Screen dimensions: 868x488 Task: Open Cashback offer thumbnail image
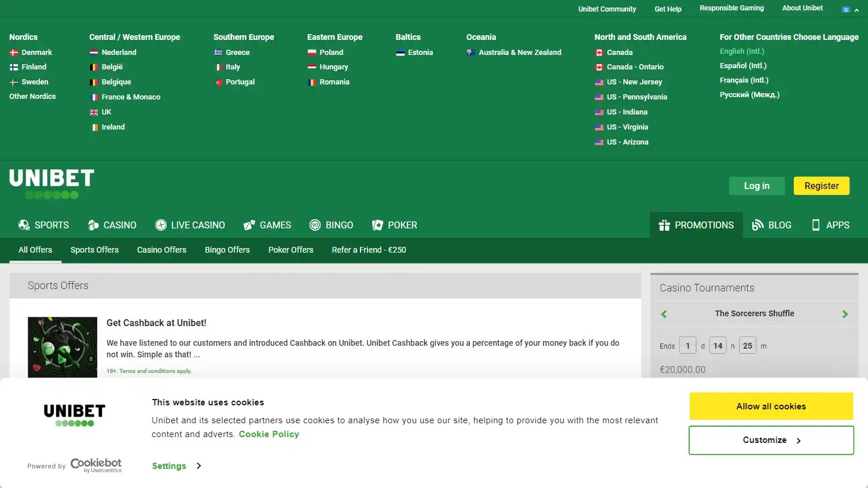pyautogui.click(x=62, y=347)
